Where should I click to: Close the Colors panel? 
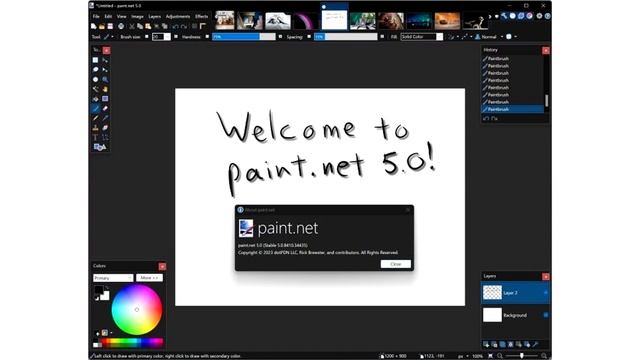coord(162,267)
